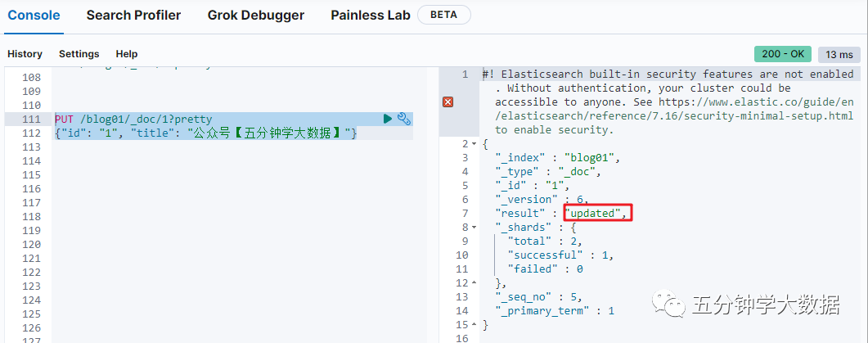
Task: Switch to the Grok Debugger tab
Action: (x=255, y=15)
